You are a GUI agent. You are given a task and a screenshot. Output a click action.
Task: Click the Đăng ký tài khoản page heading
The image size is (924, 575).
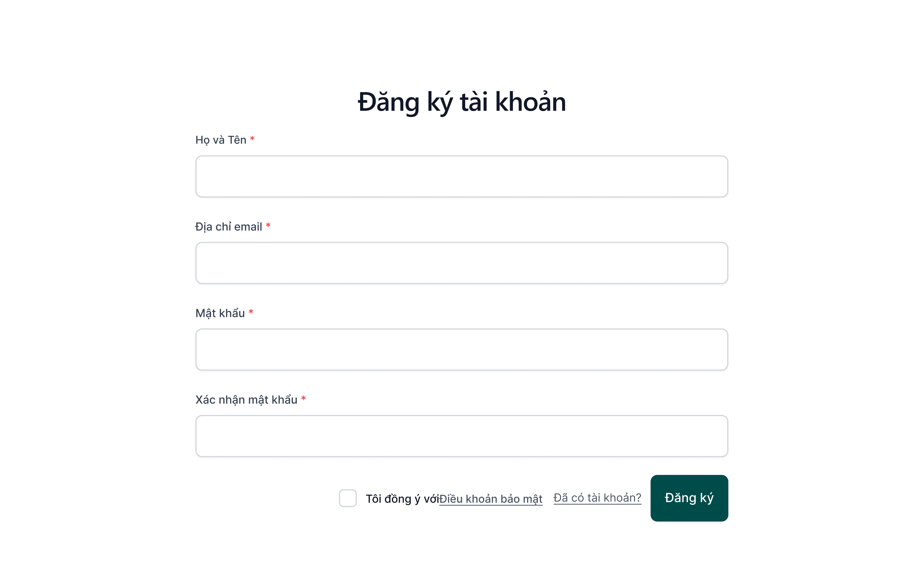tap(461, 102)
